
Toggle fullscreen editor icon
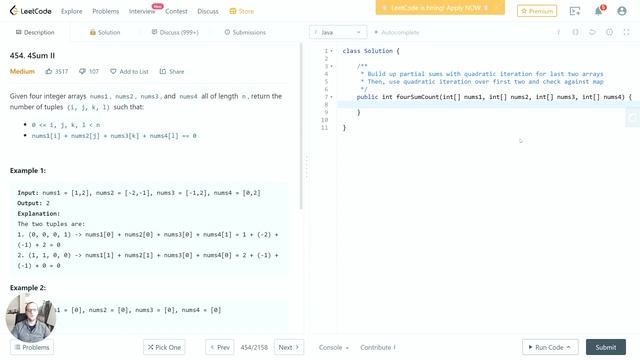tap(627, 32)
